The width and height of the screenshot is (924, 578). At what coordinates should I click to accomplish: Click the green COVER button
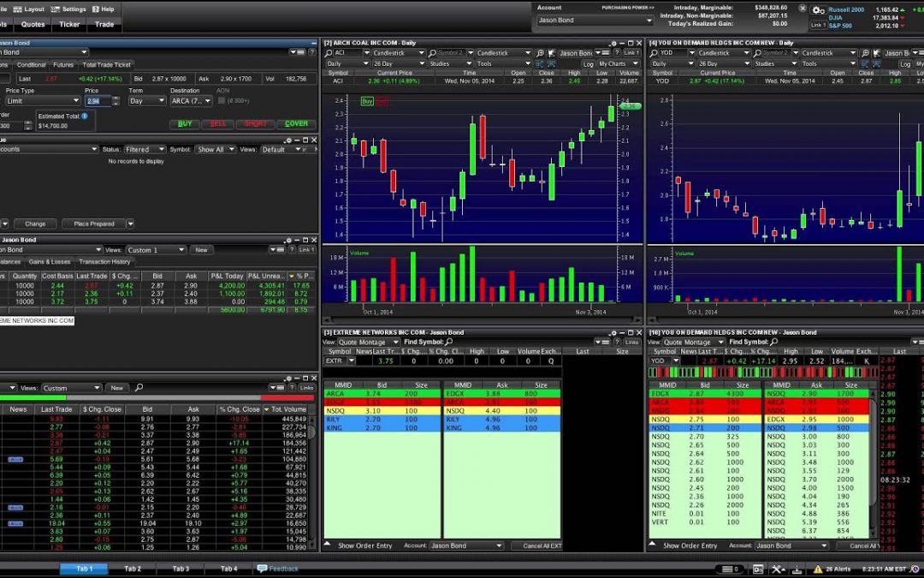point(296,124)
